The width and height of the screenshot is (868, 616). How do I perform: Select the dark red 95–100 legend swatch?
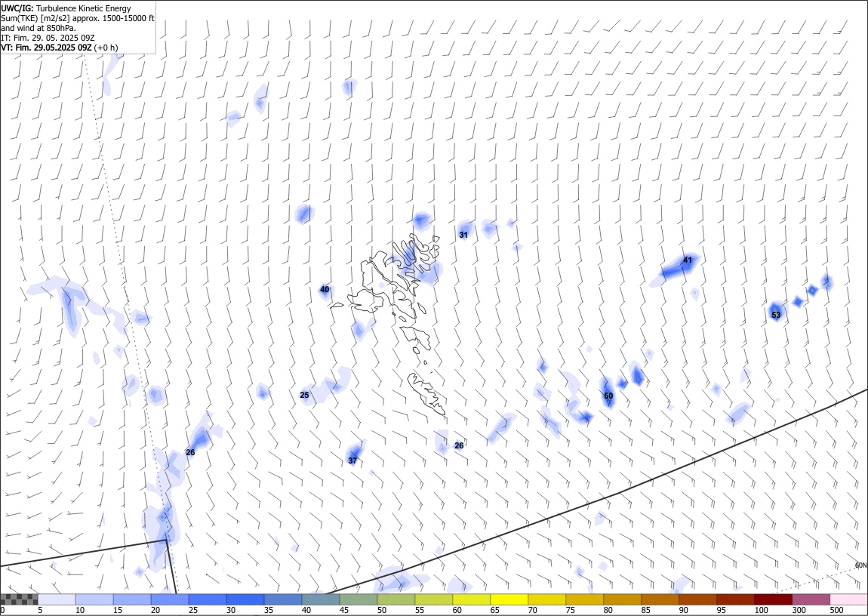(734, 599)
